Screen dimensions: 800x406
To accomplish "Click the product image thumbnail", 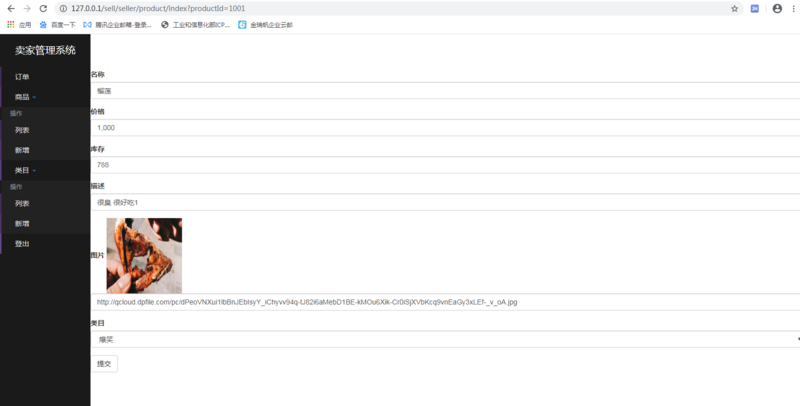I will coord(144,256).
